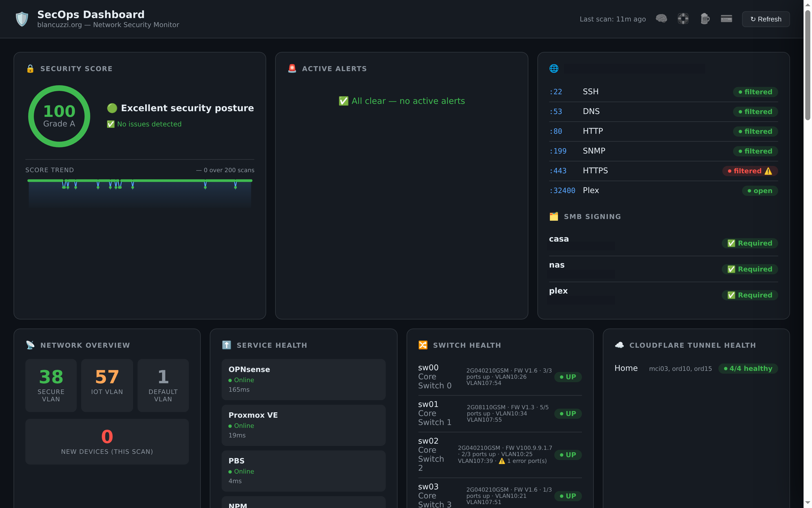Click the UP badge for sw00
The image size is (812, 508).
point(568,377)
